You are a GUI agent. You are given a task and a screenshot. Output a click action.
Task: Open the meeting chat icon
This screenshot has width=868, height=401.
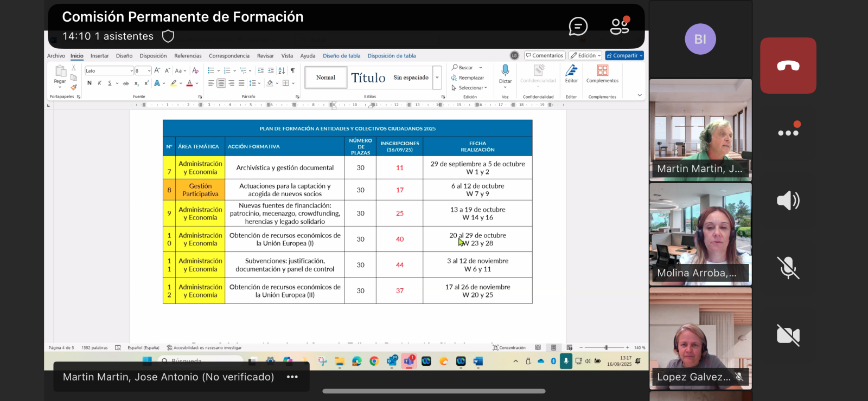click(578, 26)
